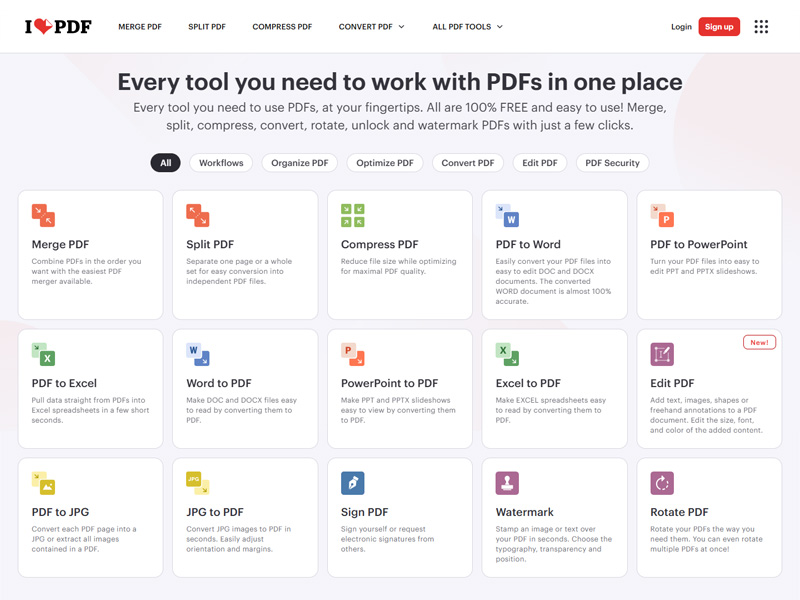Select the COMPRESS PDF navigation item

coord(282,27)
